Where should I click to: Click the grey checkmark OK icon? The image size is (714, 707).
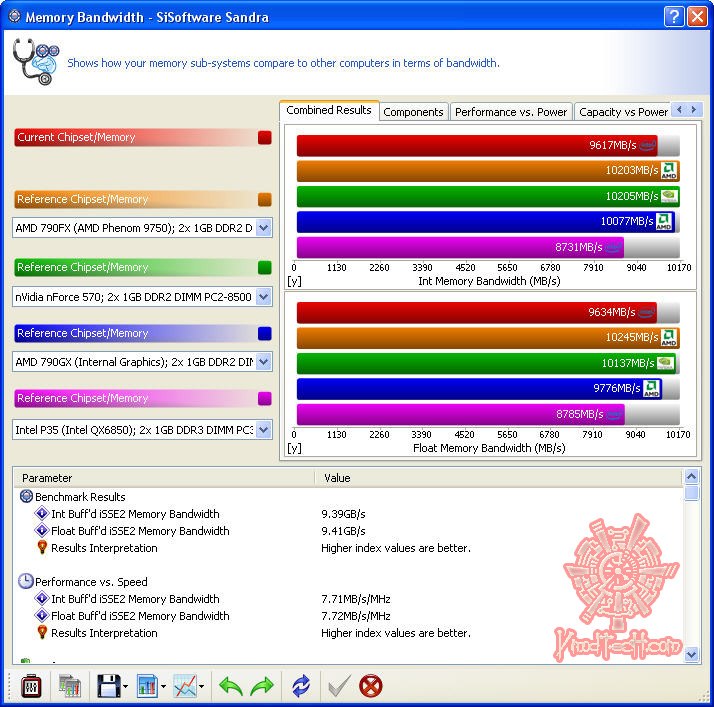click(x=340, y=686)
